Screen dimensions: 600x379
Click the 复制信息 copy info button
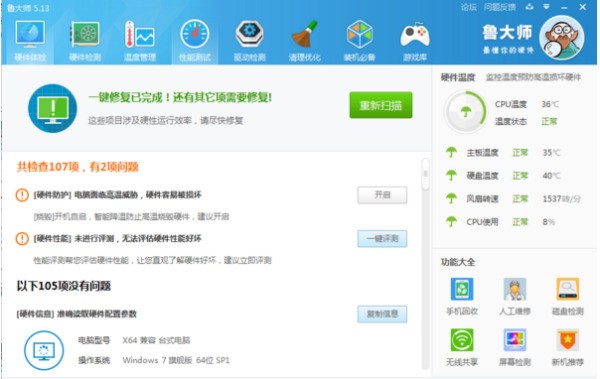click(382, 314)
